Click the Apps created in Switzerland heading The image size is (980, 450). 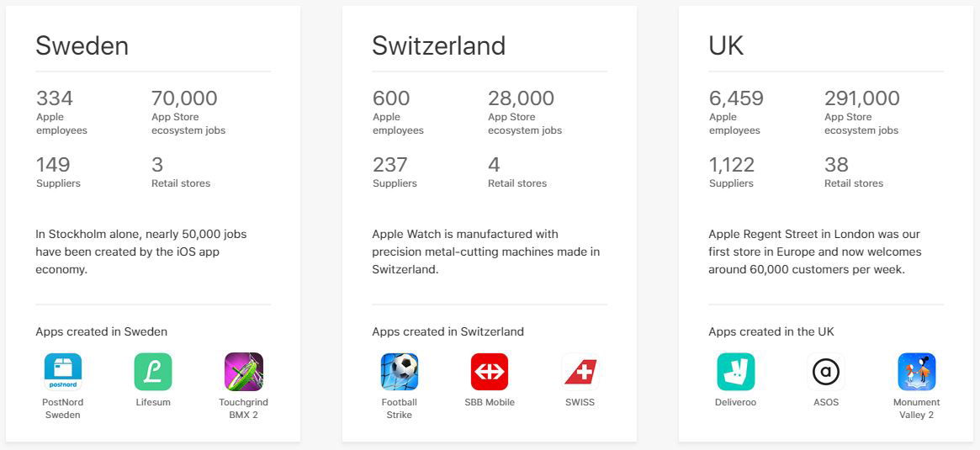coord(448,331)
